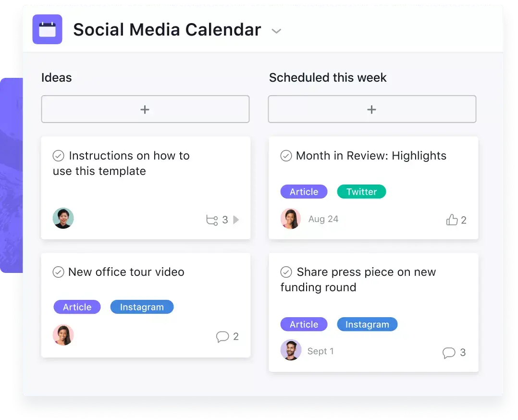Click assignee avatar on Instructions card
518x420 pixels.
pos(63,218)
